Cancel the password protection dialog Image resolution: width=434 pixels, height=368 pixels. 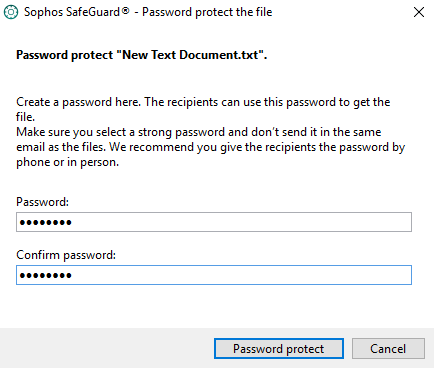pos(388,349)
